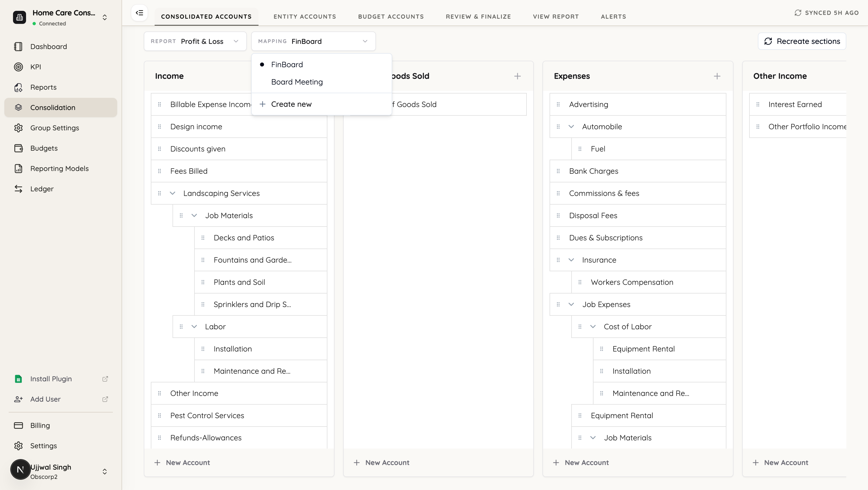Select the Board Meeting mapping option
The width and height of the screenshot is (868, 490).
tap(321, 82)
